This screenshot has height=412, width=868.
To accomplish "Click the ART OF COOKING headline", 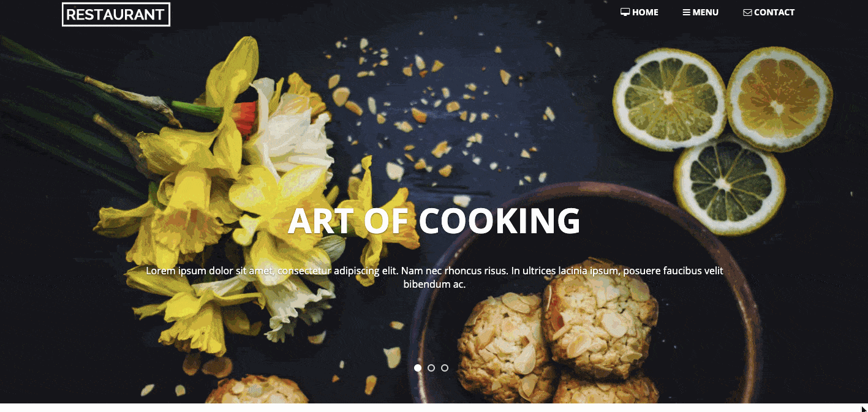I will coord(434,221).
